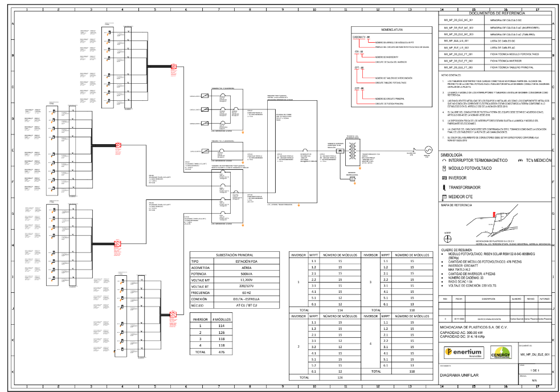Select the red site marker on the reference map
This screenshot has height=392, width=560.
[493, 214]
